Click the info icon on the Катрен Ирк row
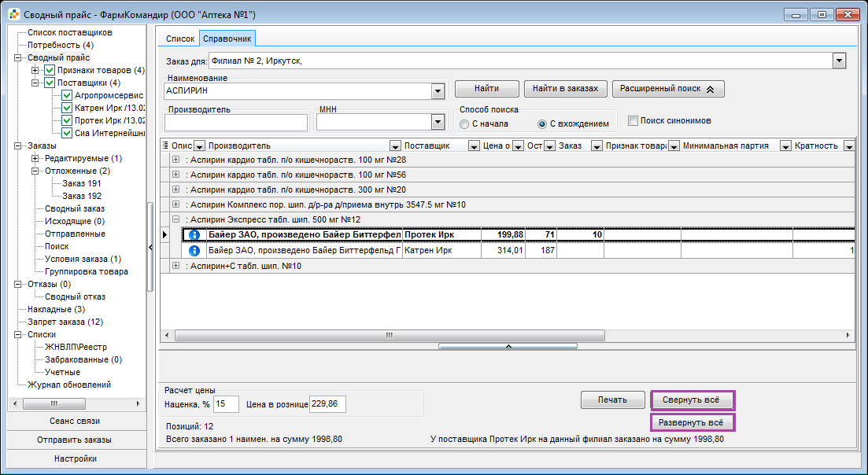 pyautogui.click(x=194, y=251)
